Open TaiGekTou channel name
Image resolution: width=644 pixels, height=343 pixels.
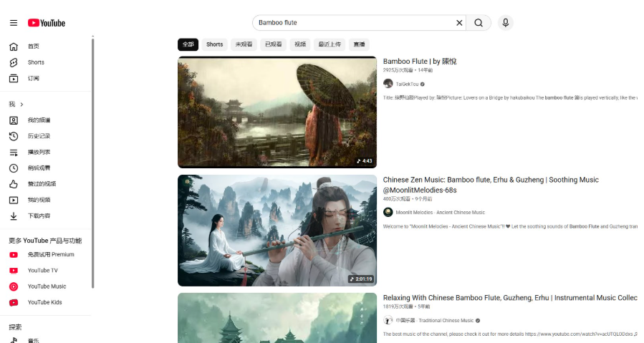(x=407, y=84)
